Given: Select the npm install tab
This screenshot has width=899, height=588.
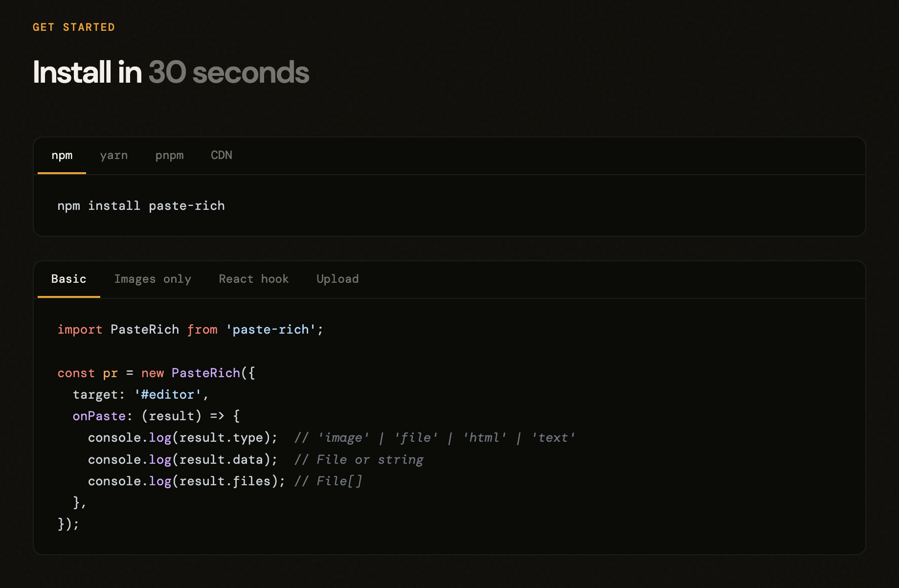Looking at the screenshot, I should pos(62,156).
